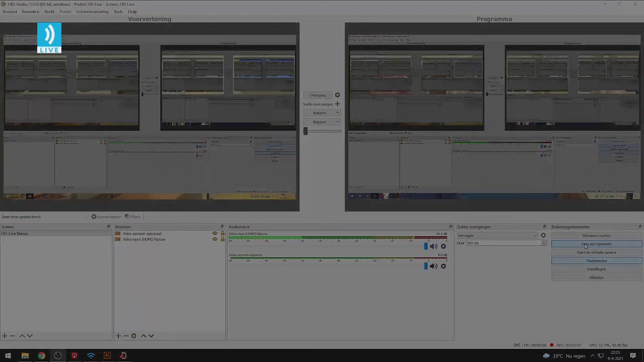Image resolution: width=644 pixels, height=362 pixels.
Task: Click the Streamen starten button
Action: point(596,235)
